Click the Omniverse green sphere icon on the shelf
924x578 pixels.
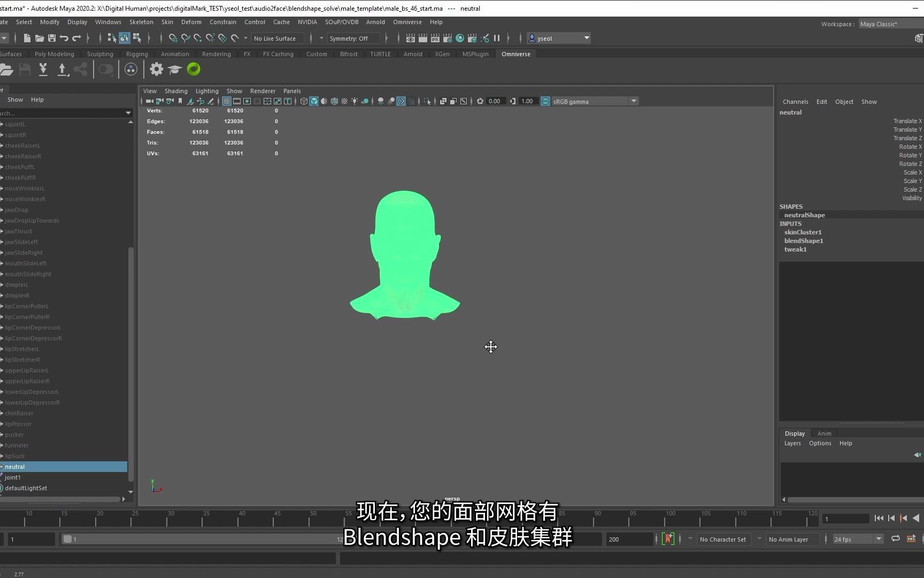tap(193, 69)
